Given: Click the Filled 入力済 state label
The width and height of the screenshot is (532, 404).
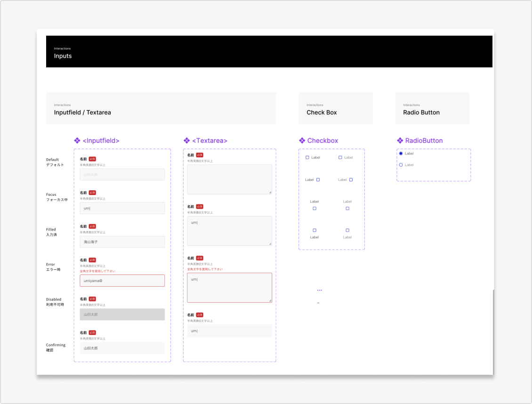Looking at the screenshot, I should click(51, 232).
